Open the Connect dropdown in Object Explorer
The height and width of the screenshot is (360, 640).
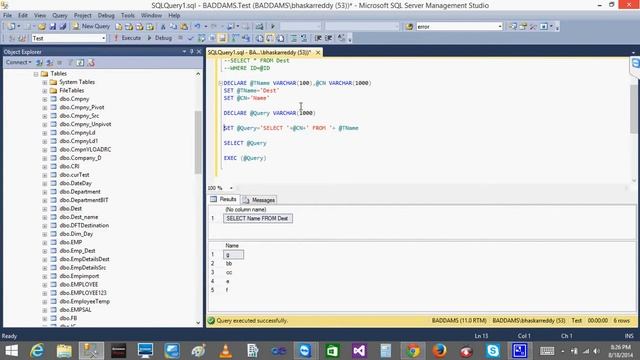19,62
